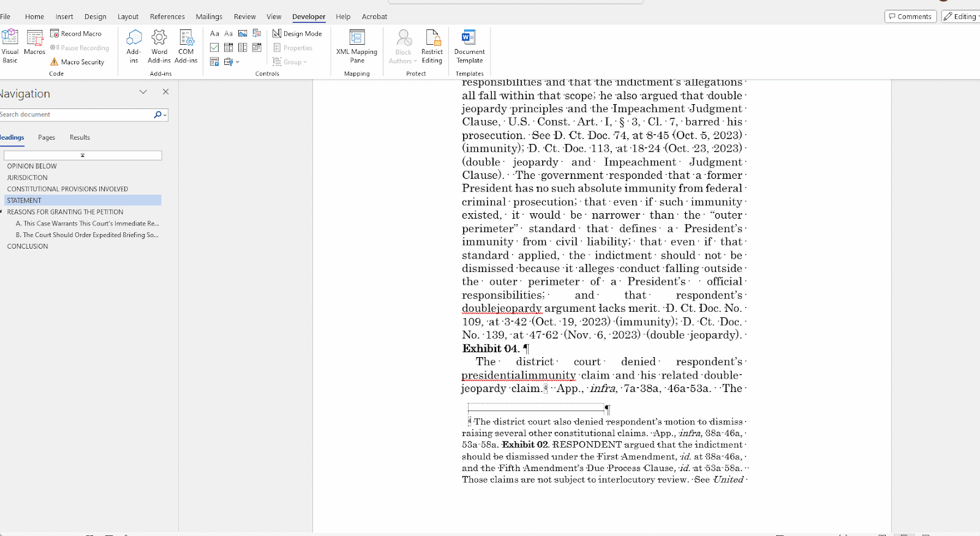980x536 pixels.
Task: Open the Add-ins store
Action: (134, 47)
